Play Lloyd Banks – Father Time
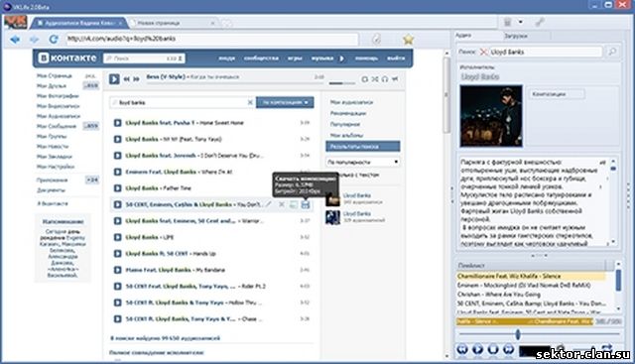 (x=117, y=188)
